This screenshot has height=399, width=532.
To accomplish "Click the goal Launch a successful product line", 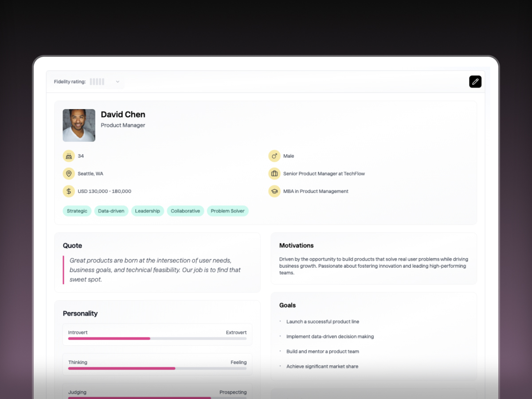I will pos(323,321).
